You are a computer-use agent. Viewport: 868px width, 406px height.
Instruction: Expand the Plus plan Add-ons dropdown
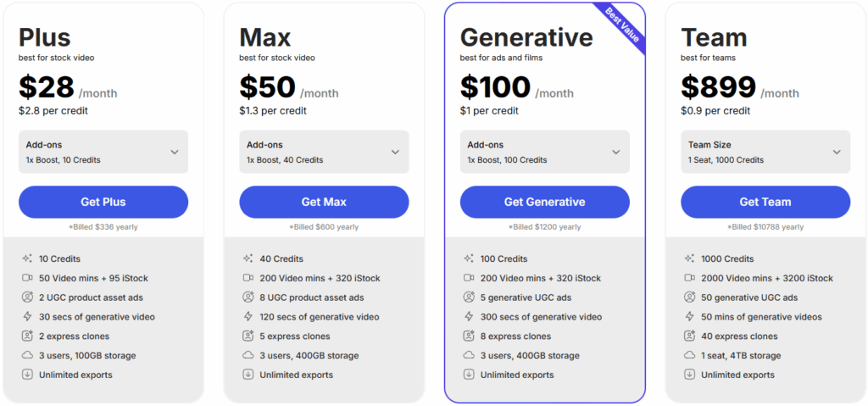click(x=103, y=152)
